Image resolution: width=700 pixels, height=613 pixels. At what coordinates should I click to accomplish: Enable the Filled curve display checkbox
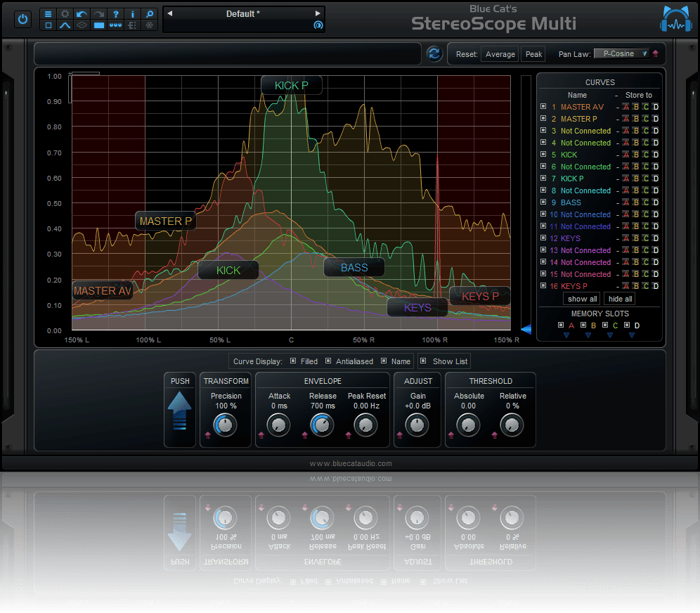click(293, 361)
